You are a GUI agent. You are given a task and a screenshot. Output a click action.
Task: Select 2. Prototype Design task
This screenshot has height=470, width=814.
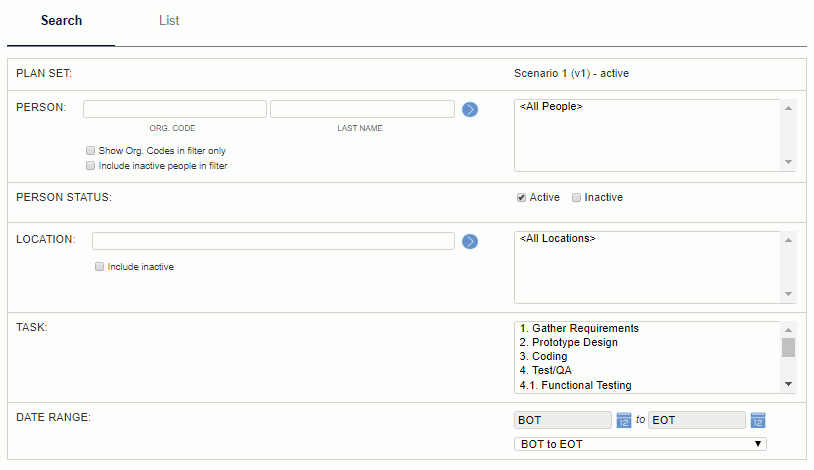coord(568,342)
